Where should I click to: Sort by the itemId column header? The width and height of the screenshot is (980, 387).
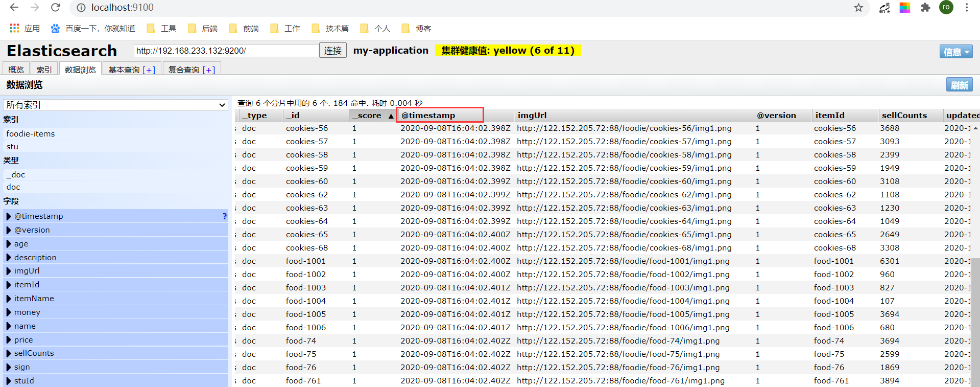[845, 116]
